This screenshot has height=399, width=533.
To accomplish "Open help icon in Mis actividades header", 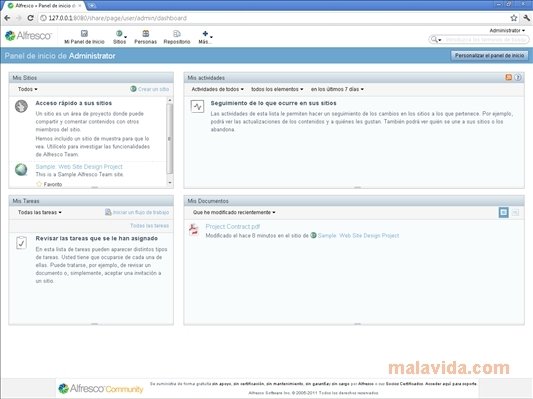I will (x=518, y=77).
